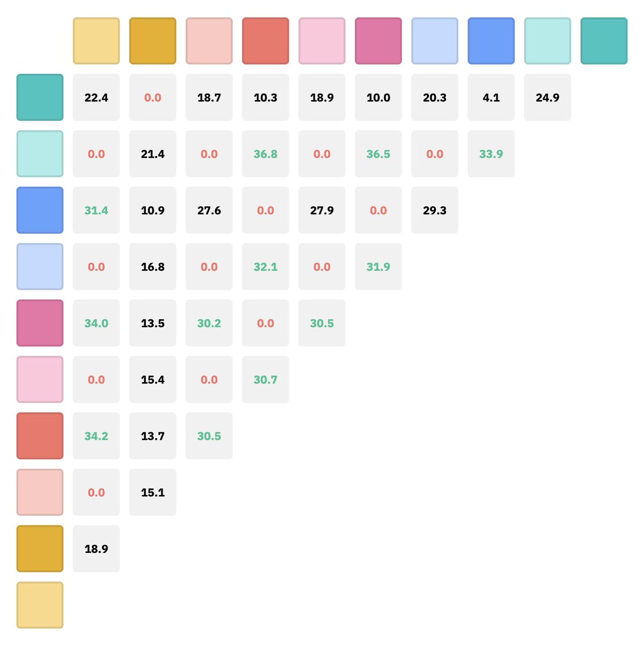
Task: Select the gold row header swatch
Action: click(x=40, y=549)
